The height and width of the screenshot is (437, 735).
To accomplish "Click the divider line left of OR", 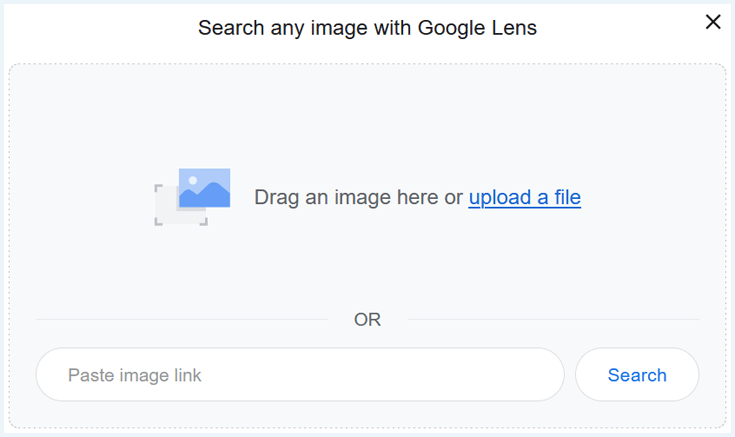I will (x=181, y=320).
